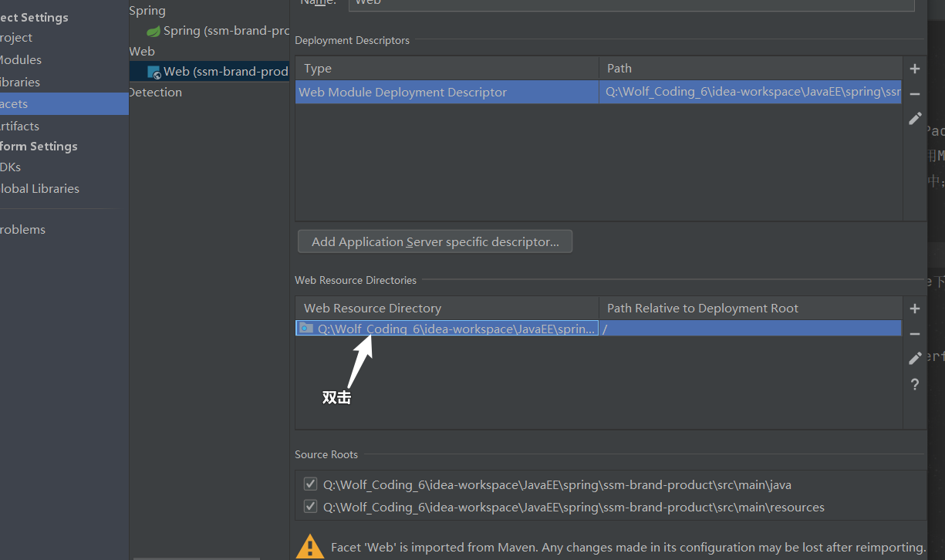945x560 pixels.
Task: Click the src\main\java source root path text
Action: [x=557, y=485]
